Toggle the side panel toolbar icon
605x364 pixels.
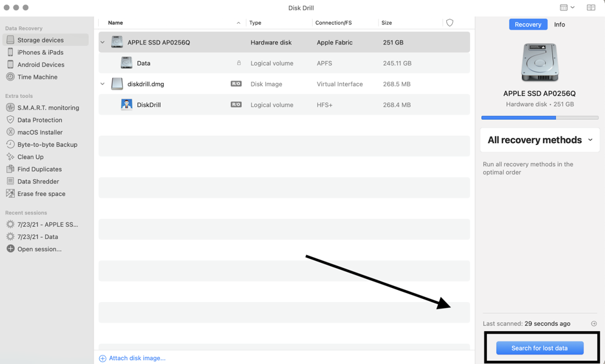point(591,7)
